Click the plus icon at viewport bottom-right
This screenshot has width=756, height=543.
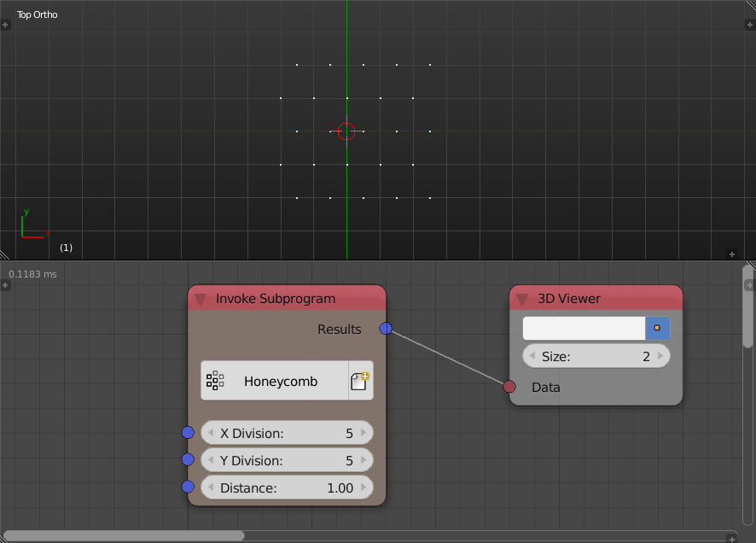pos(732,253)
